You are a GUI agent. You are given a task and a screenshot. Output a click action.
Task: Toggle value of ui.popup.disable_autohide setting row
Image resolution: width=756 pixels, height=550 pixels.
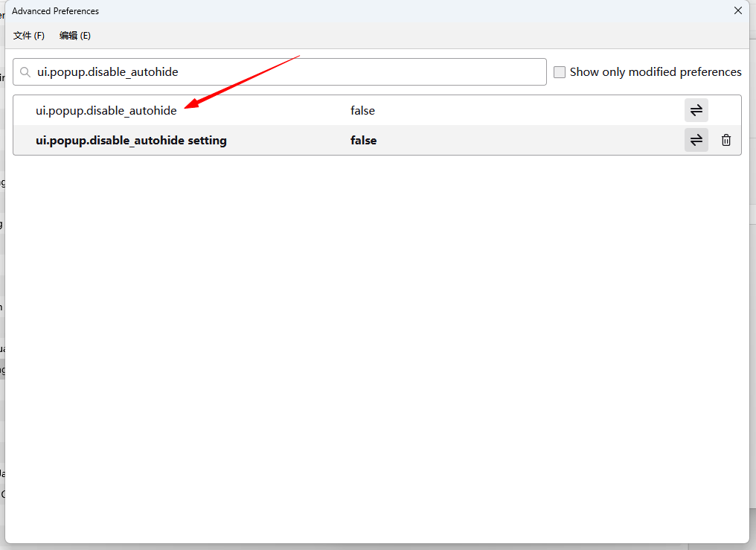tap(696, 140)
